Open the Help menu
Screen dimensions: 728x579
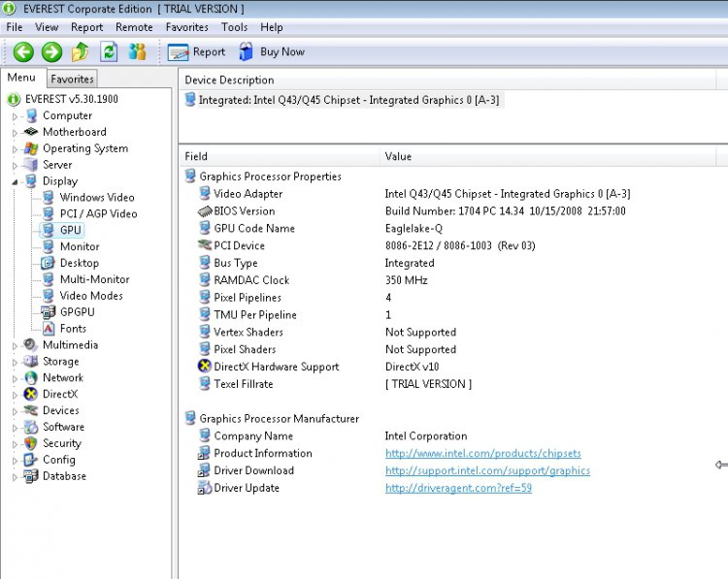click(272, 27)
